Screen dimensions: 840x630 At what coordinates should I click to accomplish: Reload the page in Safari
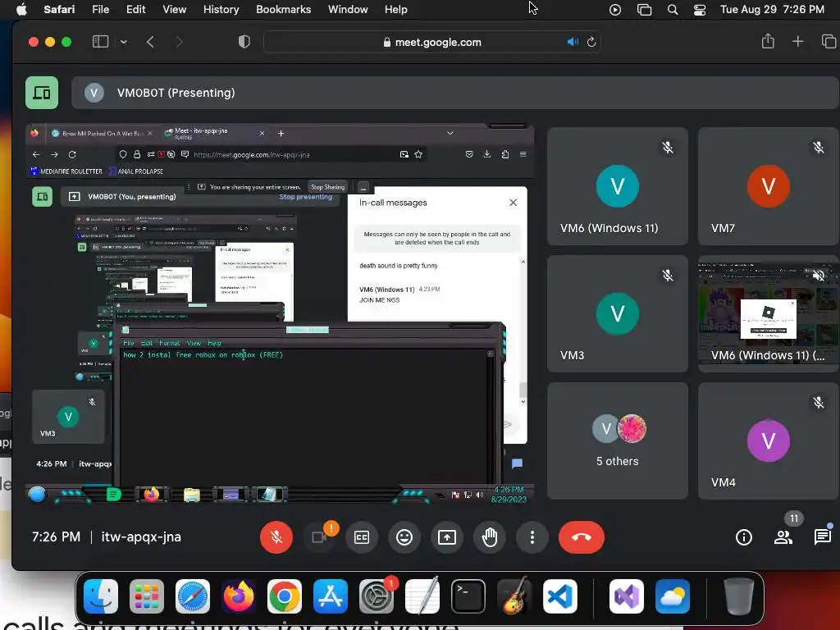(591, 42)
